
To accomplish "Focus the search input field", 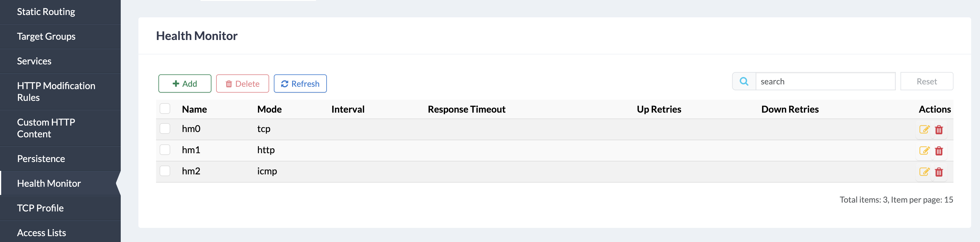I will pyautogui.click(x=825, y=82).
